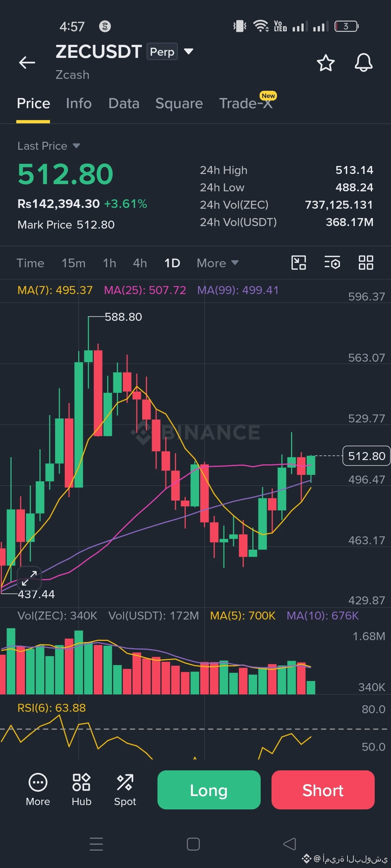Expand More timeframes dropdown
The width and height of the screenshot is (391, 868).
pyautogui.click(x=218, y=263)
